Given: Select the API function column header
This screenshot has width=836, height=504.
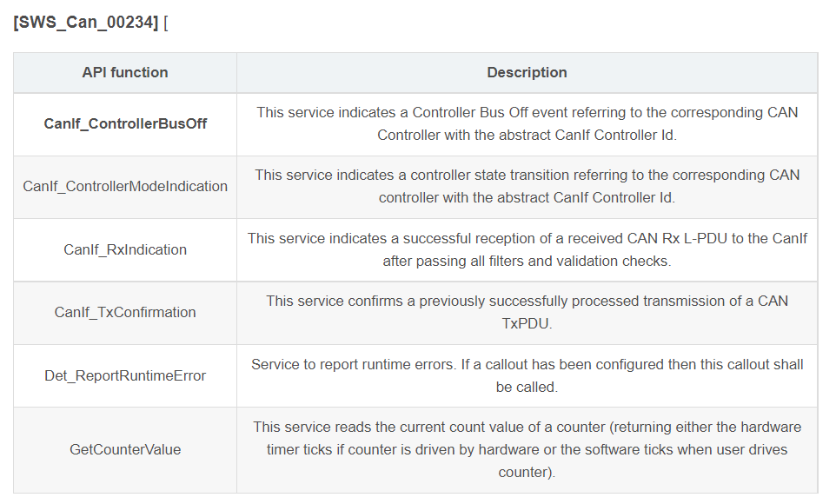Looking at the screenshot, I should [x=125, y=73].
